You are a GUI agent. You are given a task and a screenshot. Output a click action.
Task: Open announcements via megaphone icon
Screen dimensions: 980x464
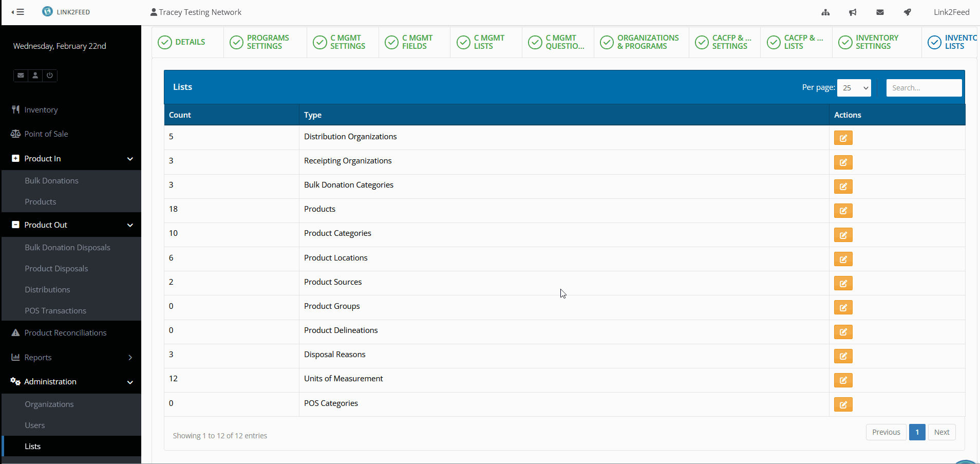tap(853, 12)
